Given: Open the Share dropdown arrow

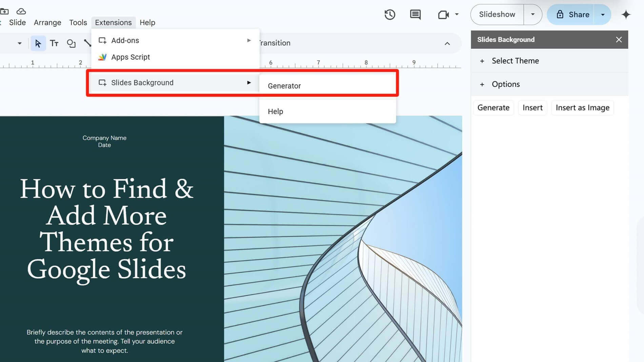Looking at the screenshot, I should (603, 15).
